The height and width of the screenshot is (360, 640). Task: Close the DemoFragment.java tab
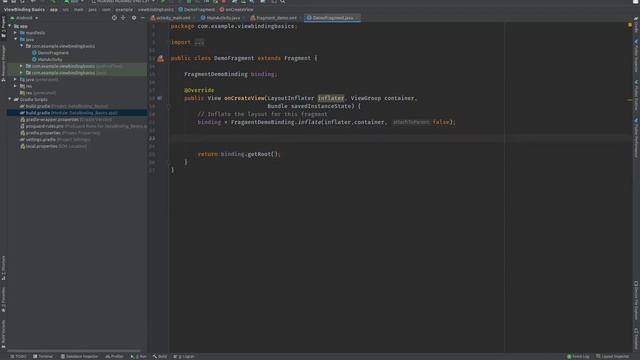pyautogui.click(x=357, y=18)
